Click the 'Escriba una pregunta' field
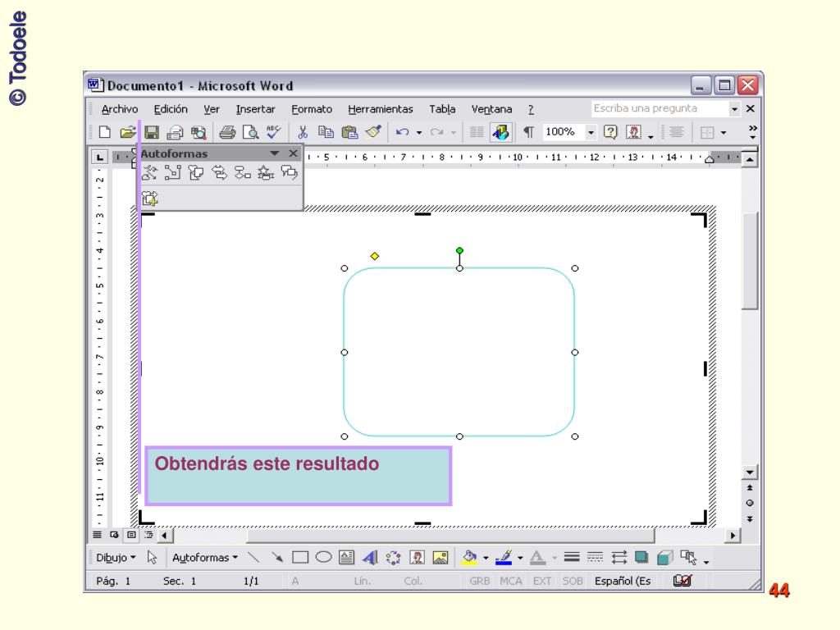840x630 pixels. (660, 109)
